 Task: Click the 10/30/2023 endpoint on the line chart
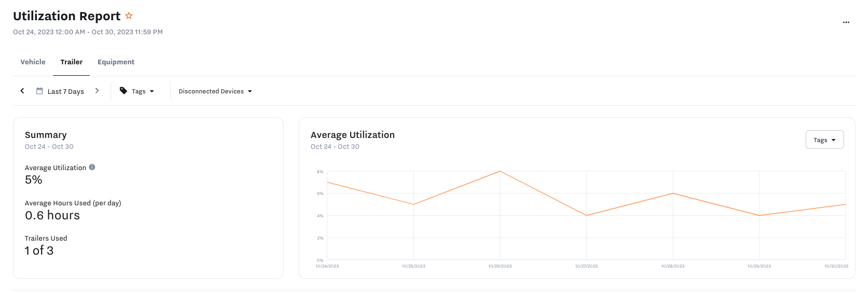tap(845, 204)
